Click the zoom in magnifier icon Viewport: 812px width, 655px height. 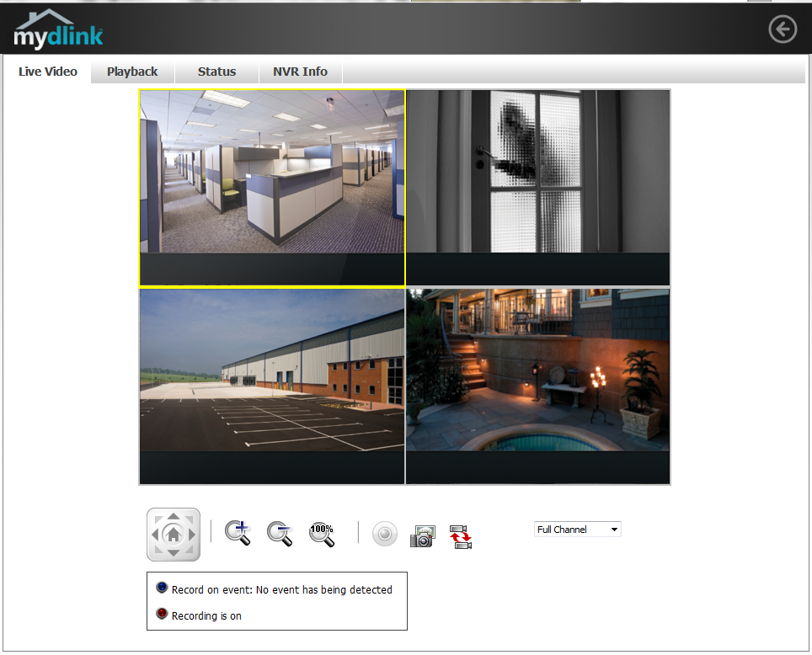point(238,534)
